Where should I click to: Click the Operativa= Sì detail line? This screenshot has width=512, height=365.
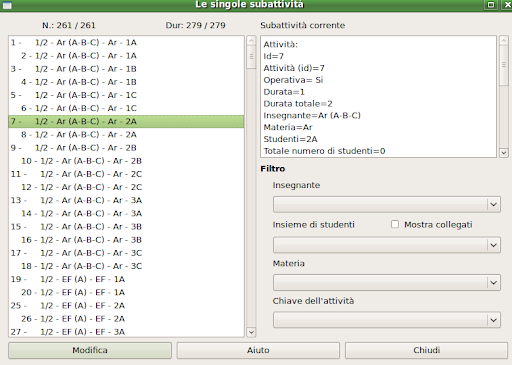tap(293, 80)
